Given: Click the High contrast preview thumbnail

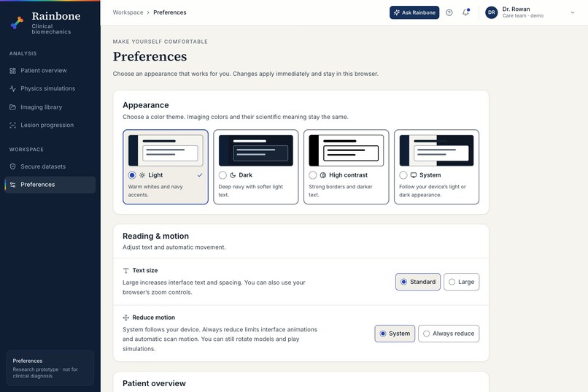Looking at the screenshot, I should tap(346, 150).
